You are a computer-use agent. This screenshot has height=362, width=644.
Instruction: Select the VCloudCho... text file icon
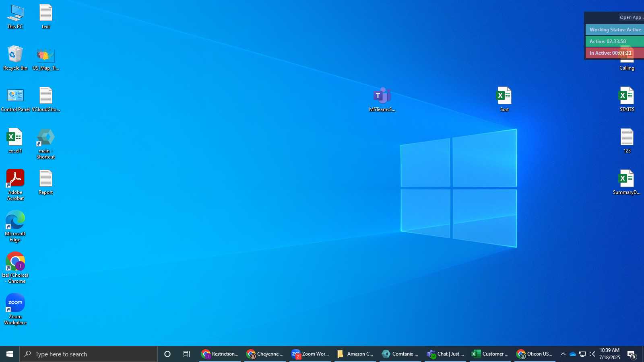point(46,100)
